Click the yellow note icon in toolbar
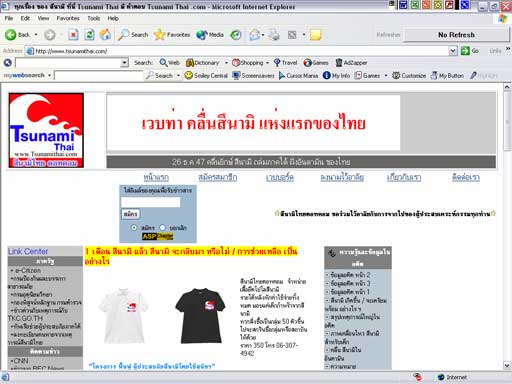The image size is (512, 384). (x=315, y=35)
